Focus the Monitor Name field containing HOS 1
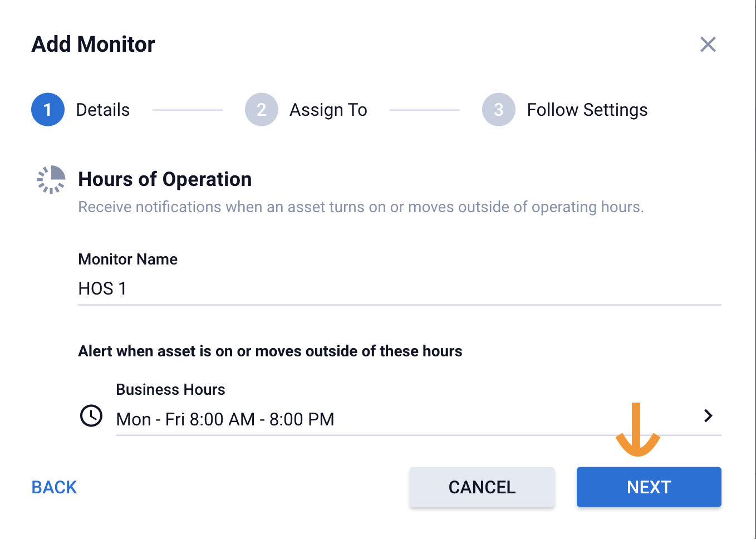The image size is (756, 539). [399, 289]
